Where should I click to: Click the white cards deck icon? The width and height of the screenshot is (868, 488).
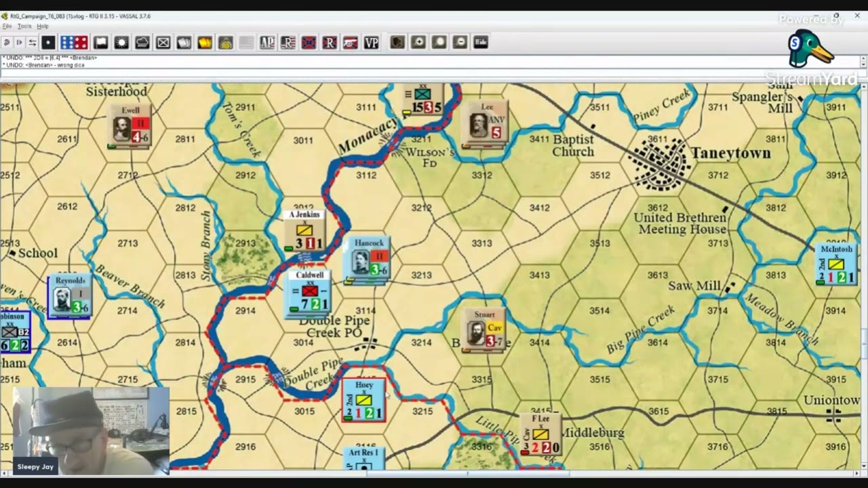[184, 43]
